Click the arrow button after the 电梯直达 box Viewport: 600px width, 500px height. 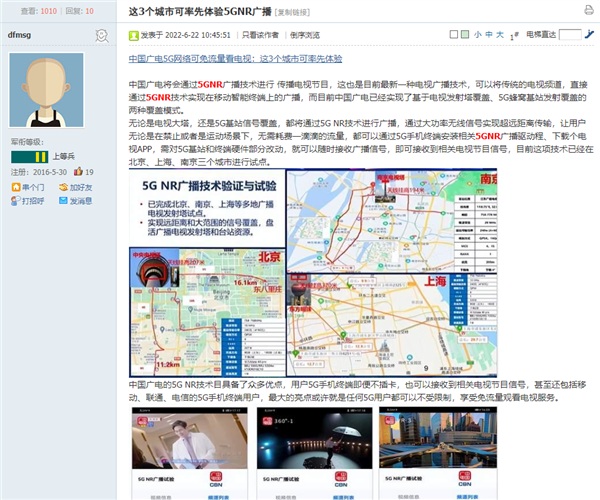point(587,34)
